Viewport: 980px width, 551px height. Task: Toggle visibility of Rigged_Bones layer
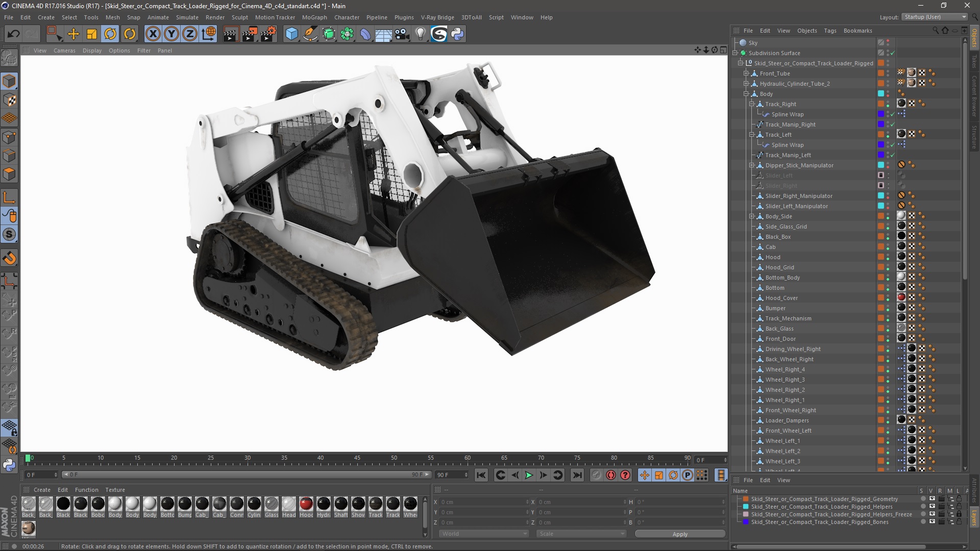[932, 522]
